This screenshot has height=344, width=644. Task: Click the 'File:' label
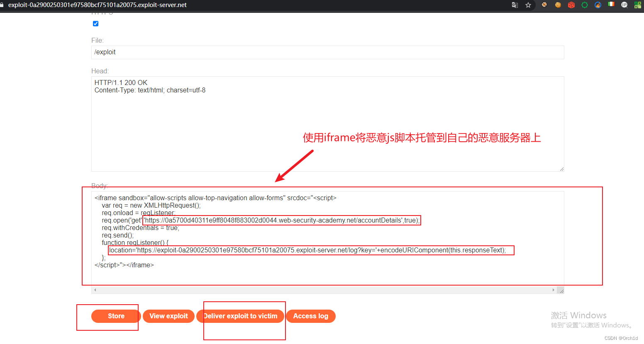(98, 40)
